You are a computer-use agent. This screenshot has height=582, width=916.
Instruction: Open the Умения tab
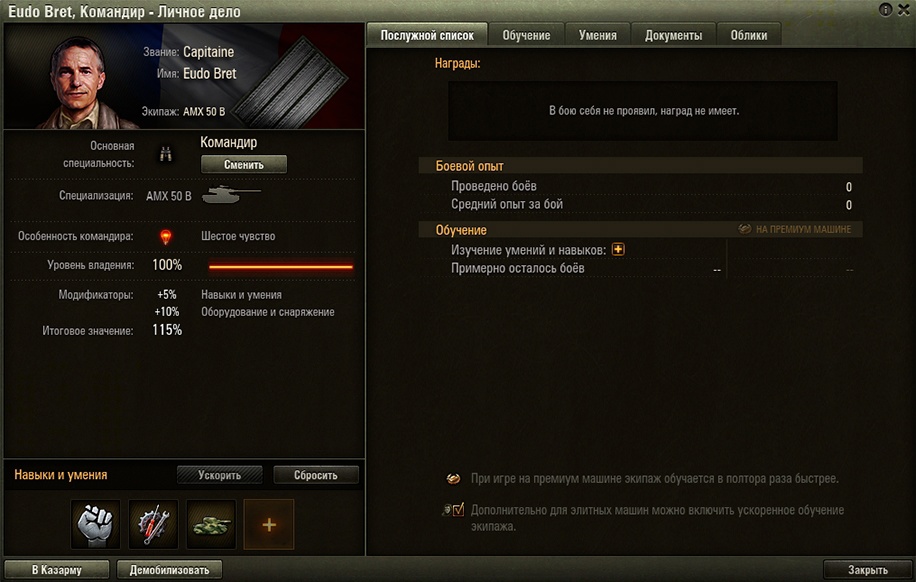coord(598,35)
